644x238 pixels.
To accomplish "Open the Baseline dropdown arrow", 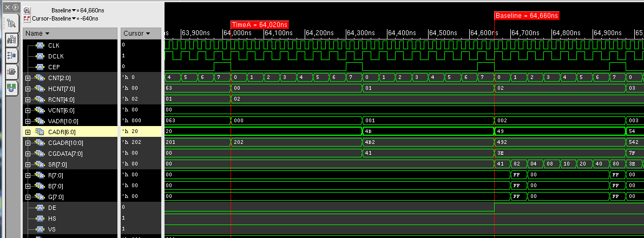I will click(74, 11).
